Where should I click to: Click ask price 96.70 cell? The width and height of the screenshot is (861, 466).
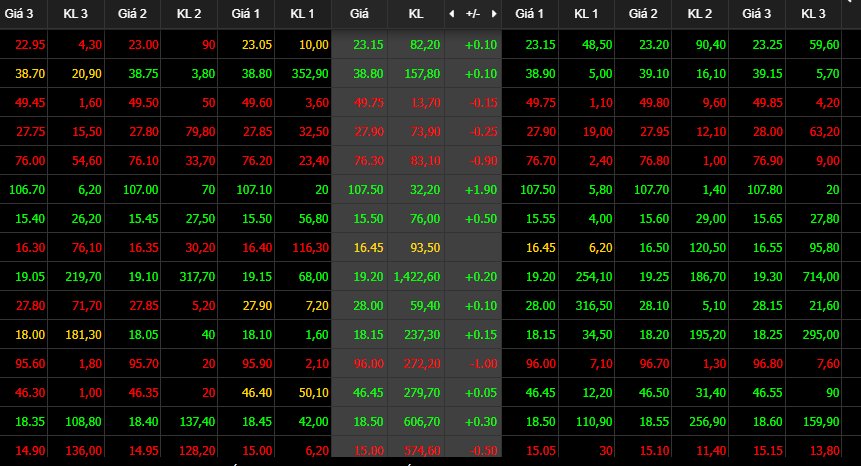tap(644, 363)
